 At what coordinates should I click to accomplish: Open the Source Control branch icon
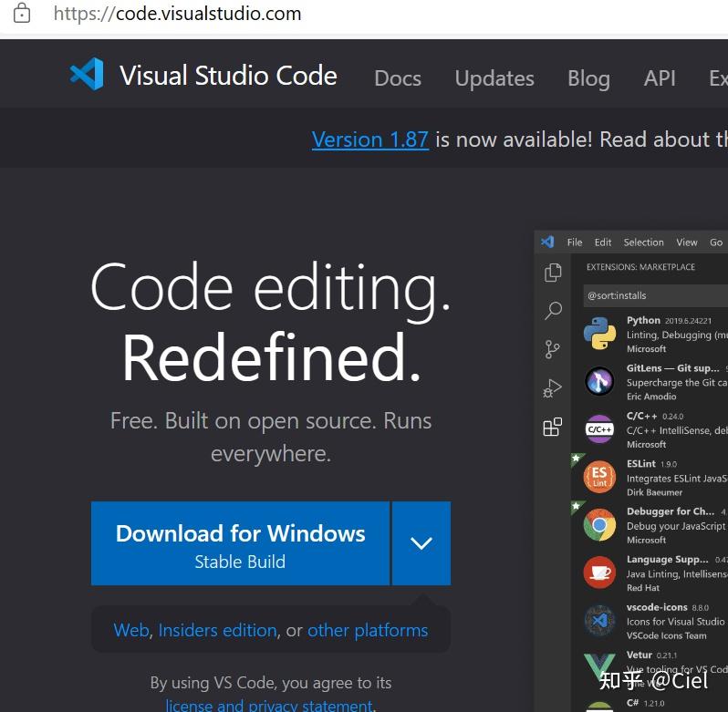click(x=553, y=349)
